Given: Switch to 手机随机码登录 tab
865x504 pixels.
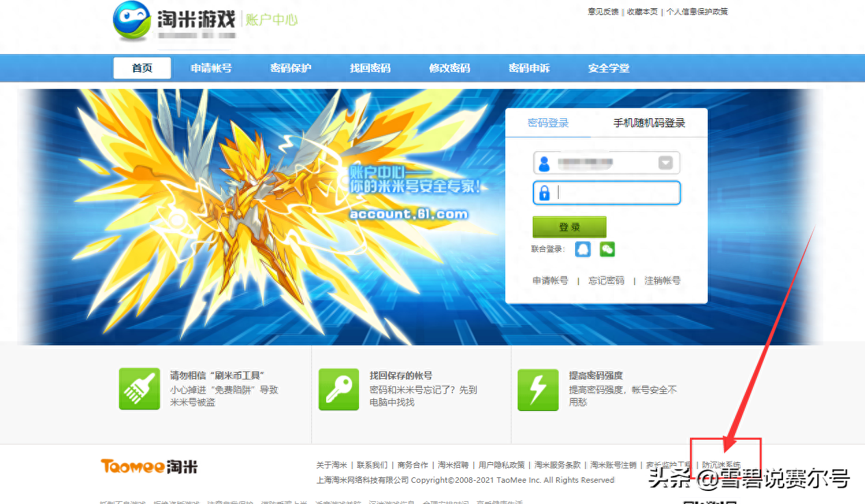Looking at the screenshot, I should point(648,123).
